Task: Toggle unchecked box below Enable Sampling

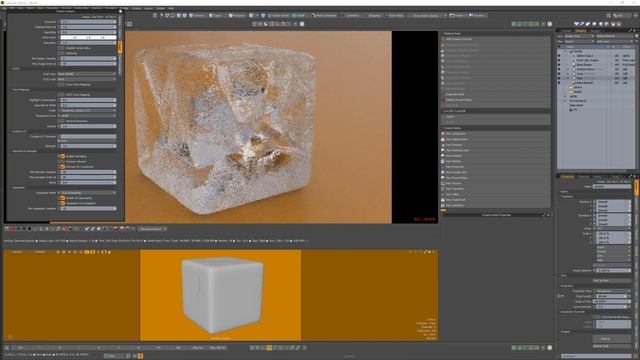Action: click(62, 162)
